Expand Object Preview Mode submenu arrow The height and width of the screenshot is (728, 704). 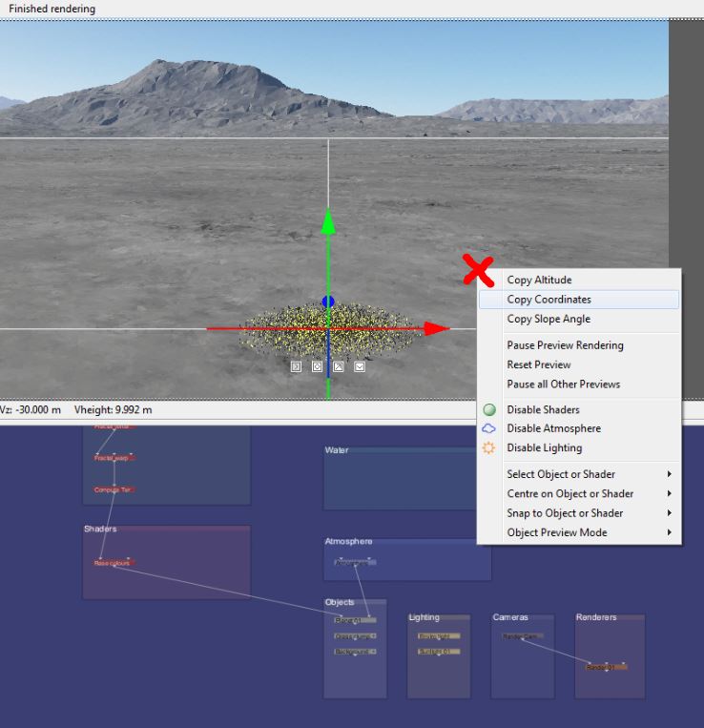pyautogui.click(x=670, y=532)
